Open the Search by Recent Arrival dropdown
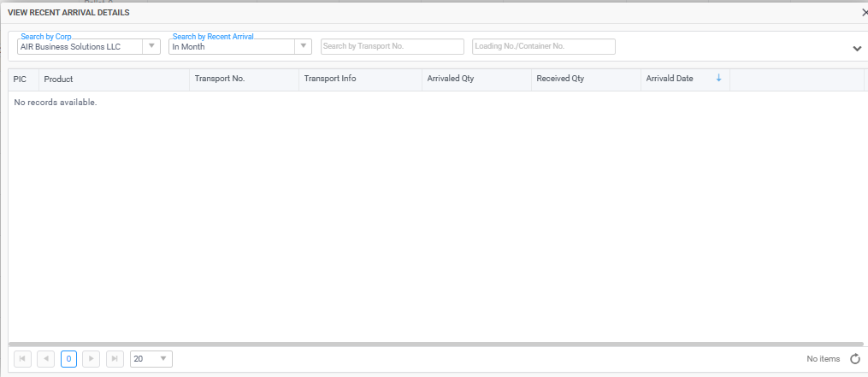This screenshot has height=377, width=868. [x=303, y=46]
